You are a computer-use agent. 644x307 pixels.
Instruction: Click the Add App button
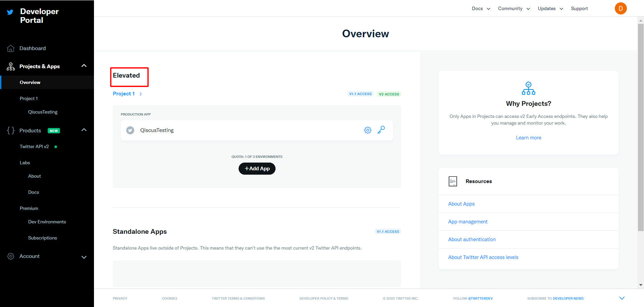[x=257, y=169]
